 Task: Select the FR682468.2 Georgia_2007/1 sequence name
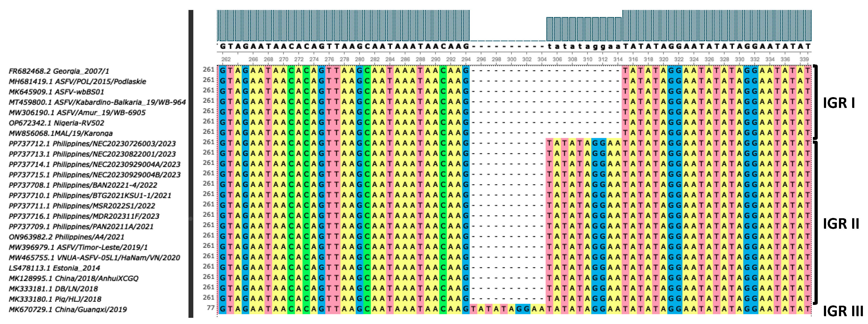pyautogui.click(x=59, y=71)
